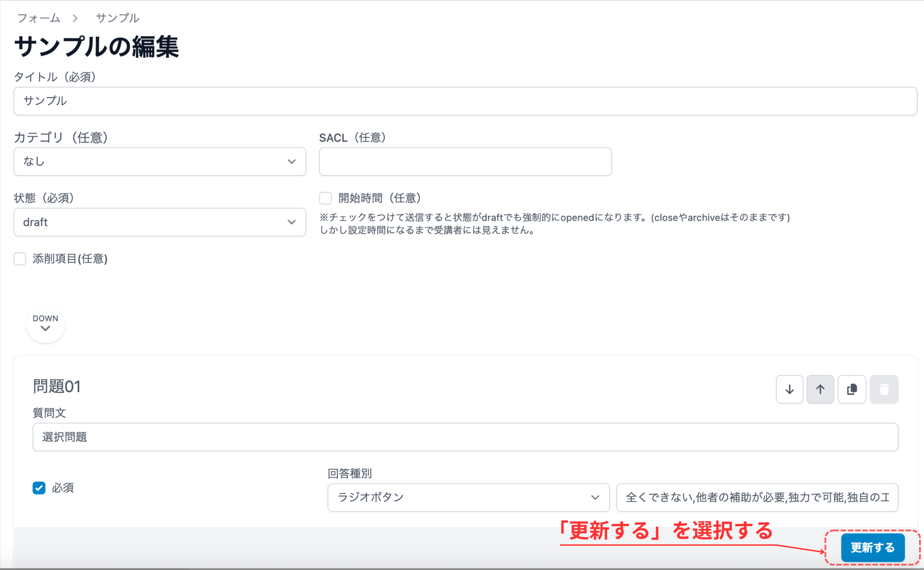This screenshot has width=924, height=570.
Task: Click the SACL（任意）input field
Action: pos(465,161)
